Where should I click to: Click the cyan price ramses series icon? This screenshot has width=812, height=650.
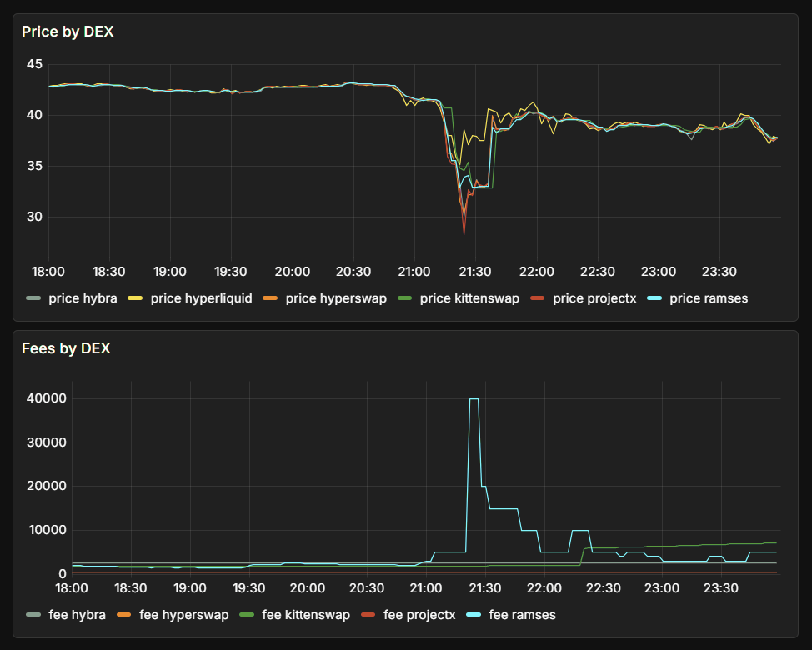[x=655, y=297]
